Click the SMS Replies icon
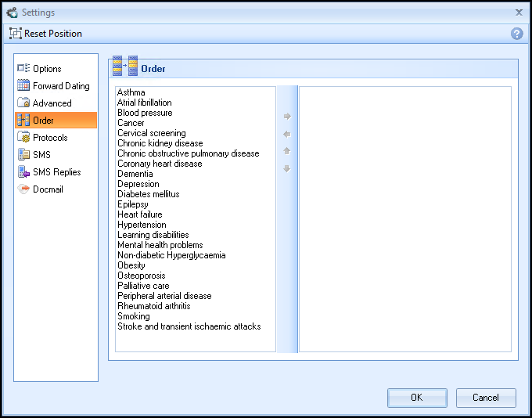Viewport: 532px width, 418px height. (x=23, y=172)
